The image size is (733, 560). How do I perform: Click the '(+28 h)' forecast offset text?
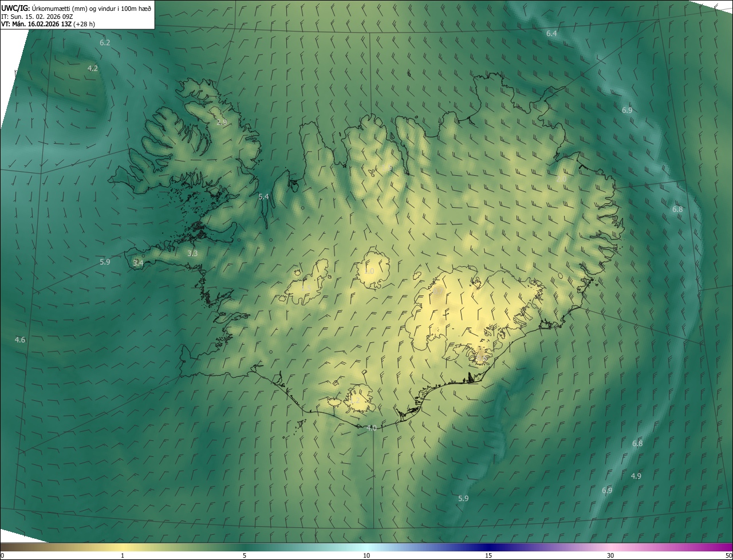pos(84,24)
